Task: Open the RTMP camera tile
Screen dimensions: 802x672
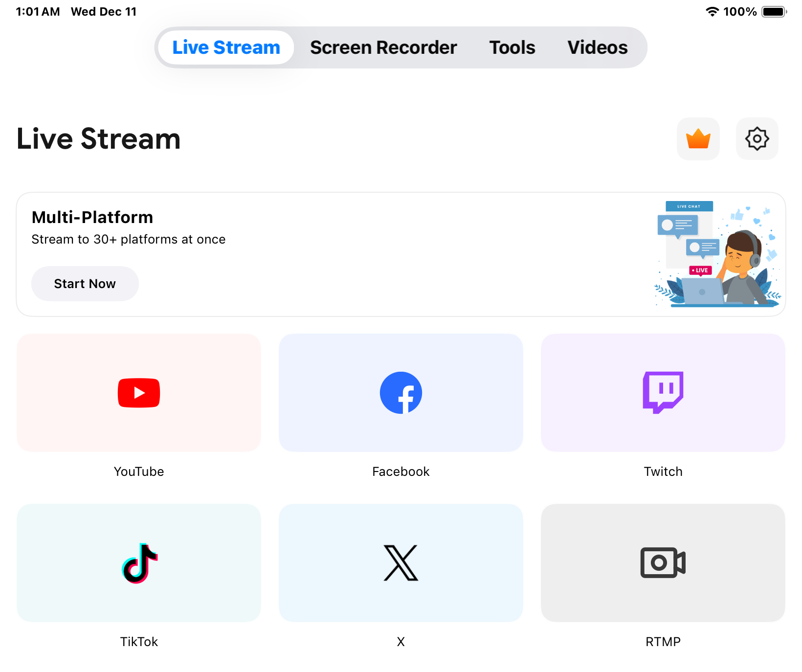Action: click(663, 563)
